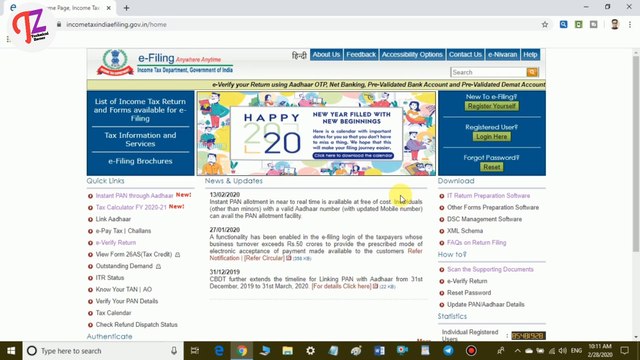The width and height of the screenshot is (640, 360).
Task: Open the Chrome three-dot menu
Action: pyautogui.click(x=630, y=24)
